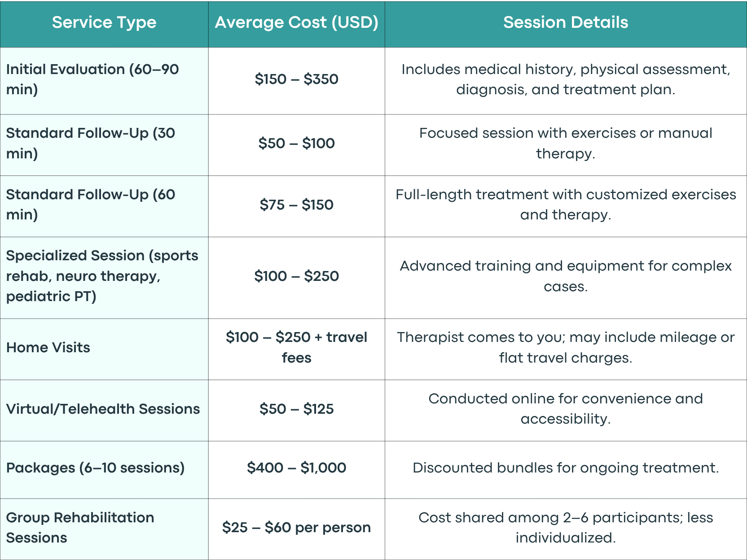Click the $400 – $1,000 price cell
The width and height of the screenshot is (747, 560).
(x=296, y=468)
